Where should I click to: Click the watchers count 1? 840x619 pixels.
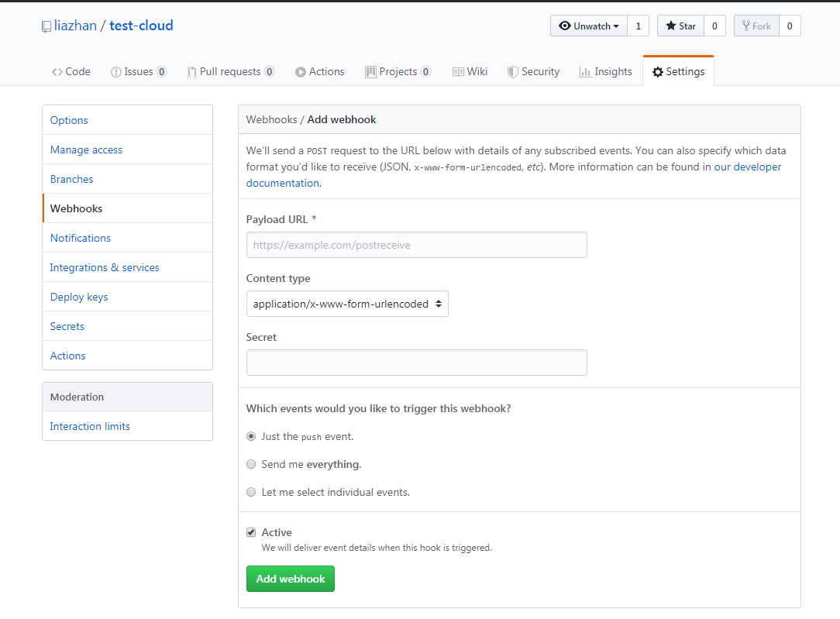pyautogui.click(x=638, y=26)
